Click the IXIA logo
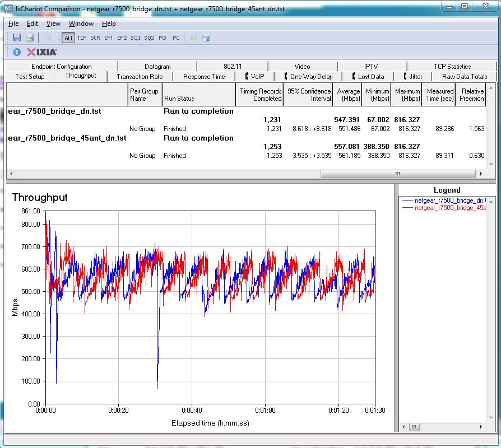 (x=42, y=52)
